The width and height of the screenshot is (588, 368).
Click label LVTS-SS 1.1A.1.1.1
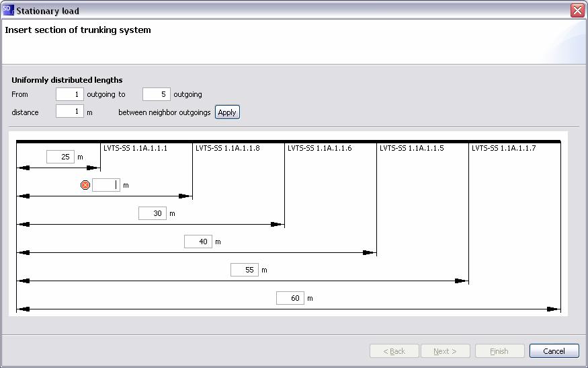tap(135, 148)
